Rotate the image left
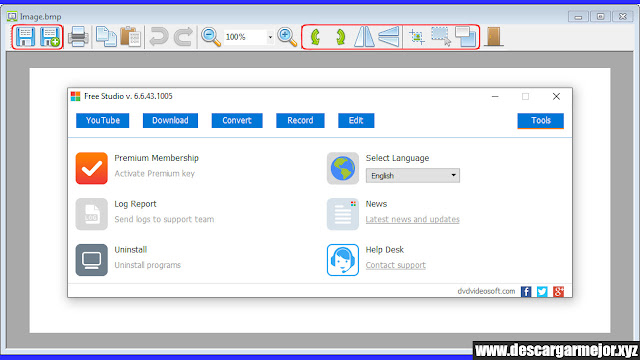This screenshot has width=640, height=360. [x=315, y=37]
